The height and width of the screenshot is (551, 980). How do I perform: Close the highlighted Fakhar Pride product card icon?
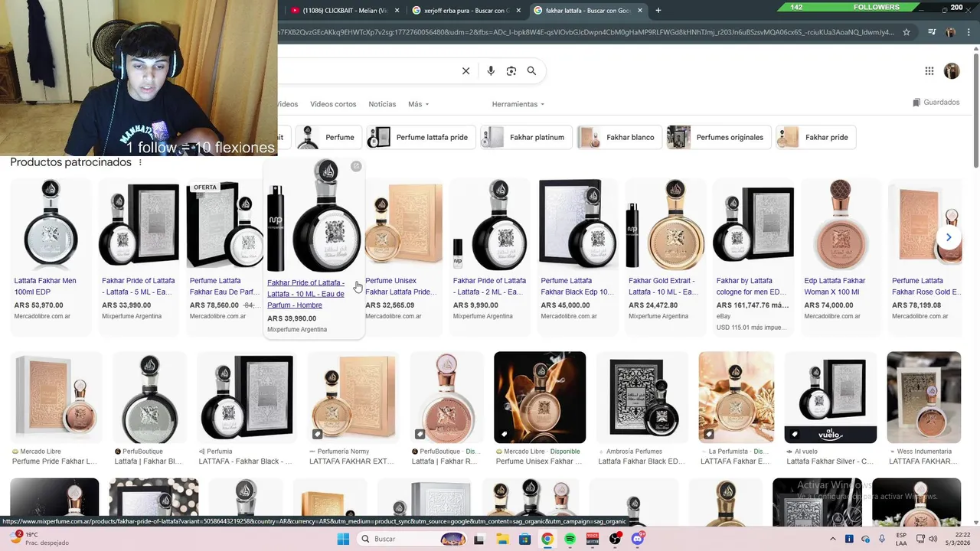point(356,166)
